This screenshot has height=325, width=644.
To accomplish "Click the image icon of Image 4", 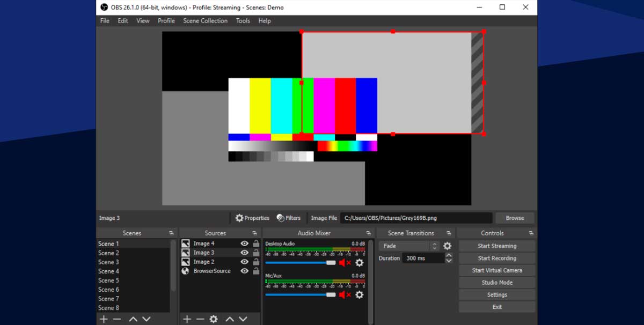I will [185, 243].
